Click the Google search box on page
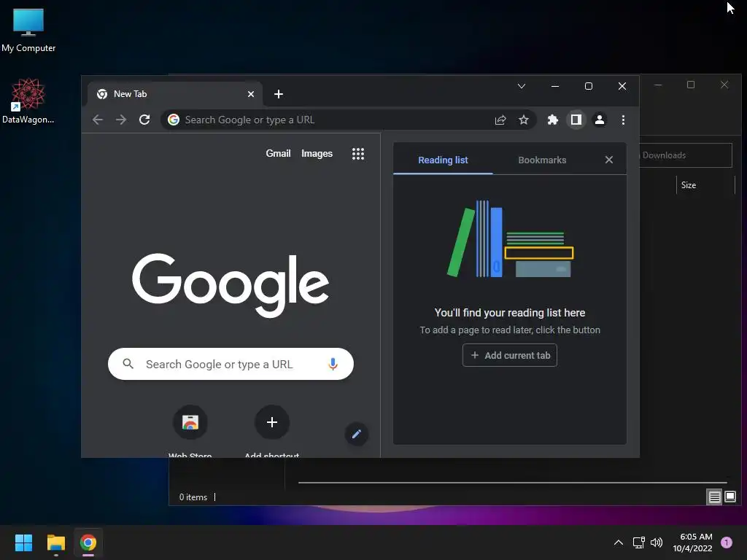The width and height of the screenshot is (747, 560). pos(231,364)
